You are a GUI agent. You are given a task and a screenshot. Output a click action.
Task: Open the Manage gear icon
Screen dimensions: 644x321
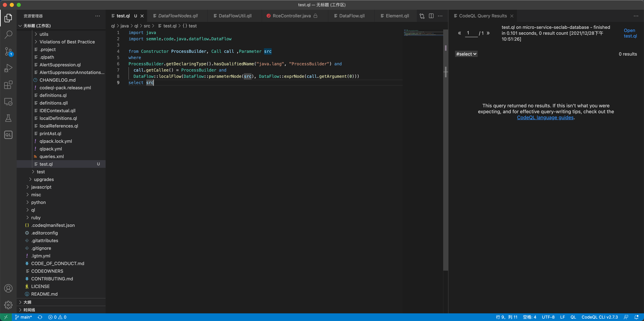point(8,305)
